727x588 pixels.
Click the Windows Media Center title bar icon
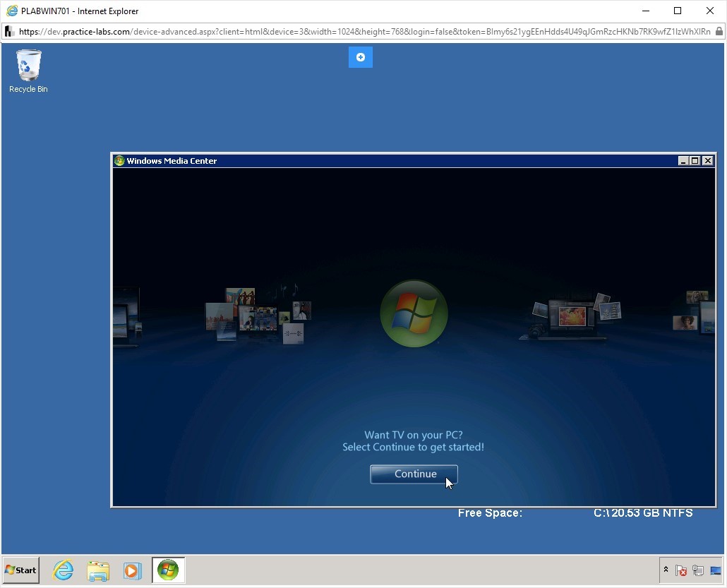[x=119, y=160]
